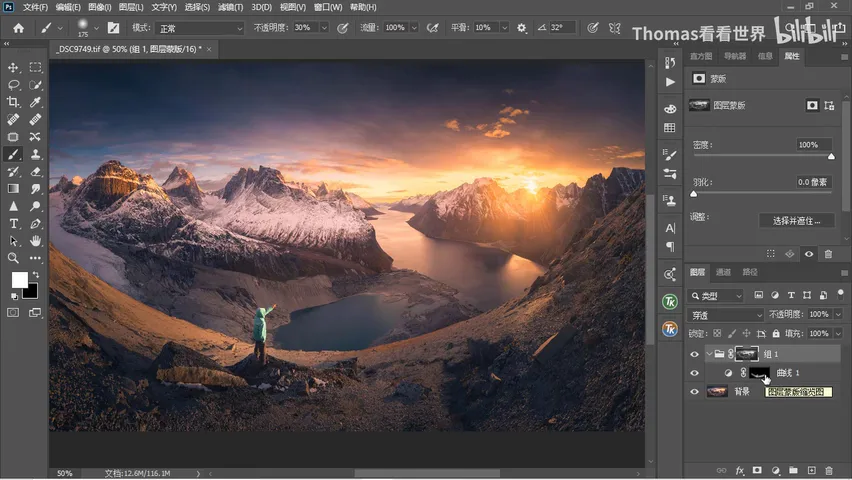Image resolution: width=852 pixels, height=480 pixels.
Task: Enable airbrush build-up effects
Action: [433, 28]
